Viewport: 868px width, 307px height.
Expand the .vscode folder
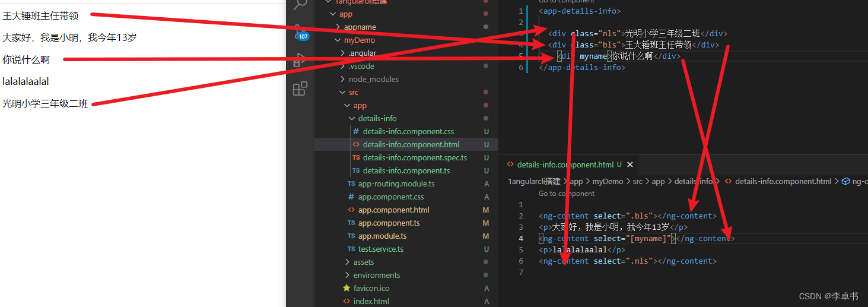pyautogui.click(x=343, y=67)
